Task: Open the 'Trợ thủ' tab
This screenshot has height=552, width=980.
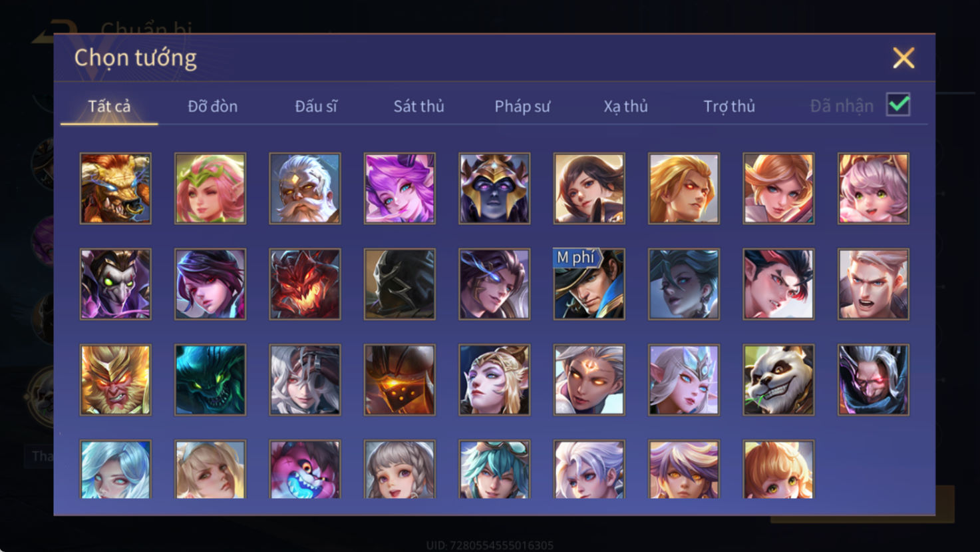Action: tap(729, 106)
